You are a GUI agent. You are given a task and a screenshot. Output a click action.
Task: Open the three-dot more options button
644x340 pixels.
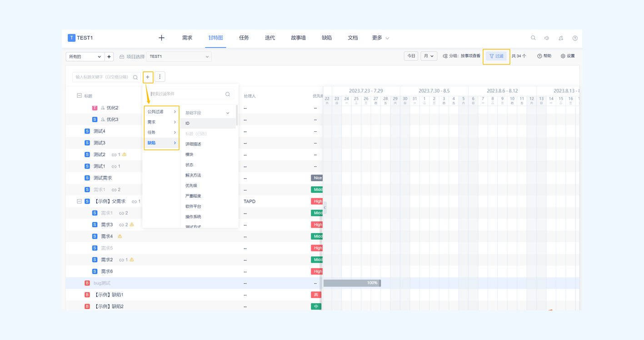160,77
